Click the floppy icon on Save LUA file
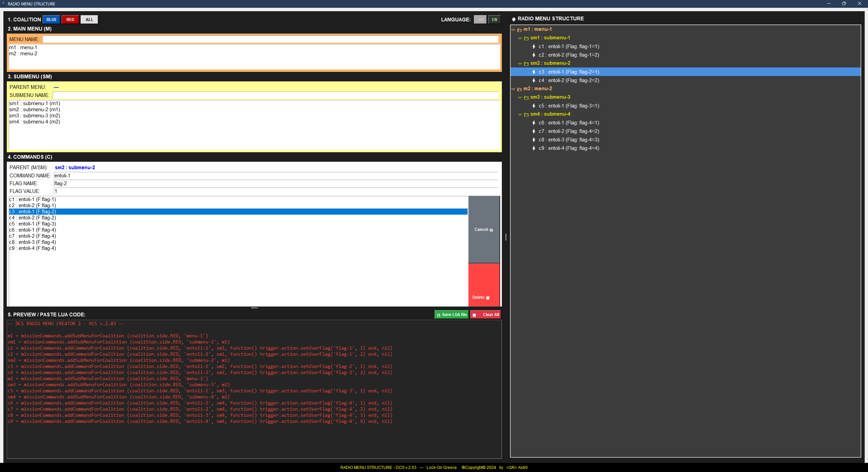 [x=438, y=315]
